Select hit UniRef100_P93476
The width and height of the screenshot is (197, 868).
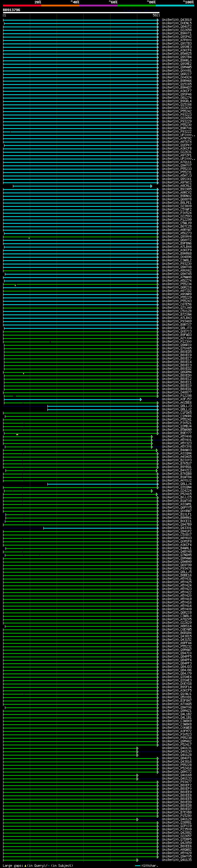177,569
